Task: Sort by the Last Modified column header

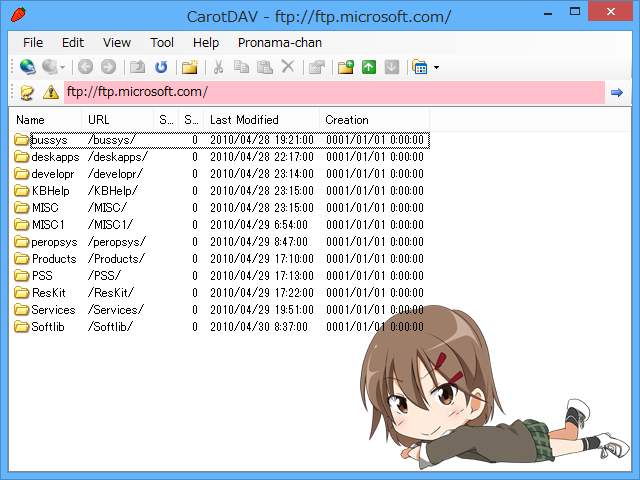Action: 261,120
